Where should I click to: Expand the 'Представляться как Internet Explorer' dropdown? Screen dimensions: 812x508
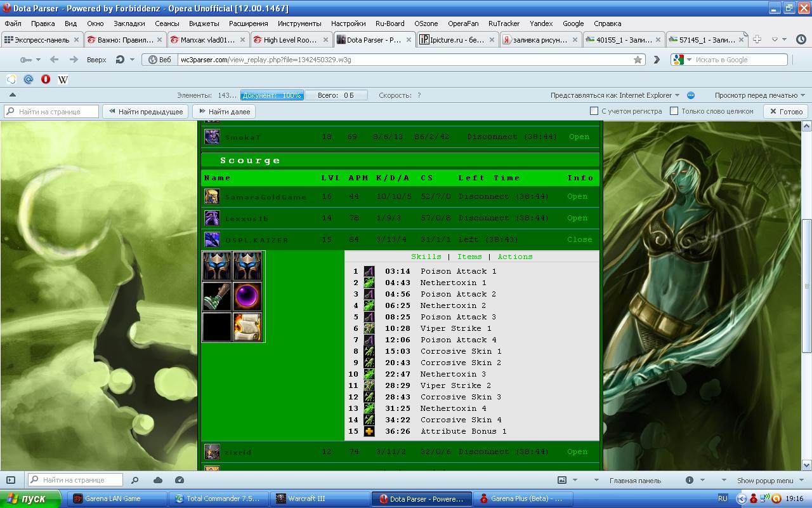coord(615,95)
